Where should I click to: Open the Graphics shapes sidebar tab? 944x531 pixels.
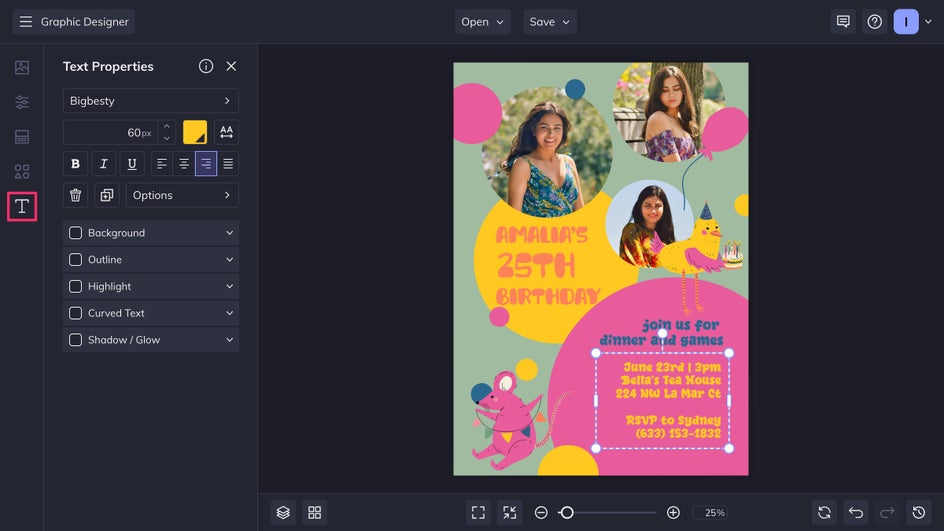(22, 172)
